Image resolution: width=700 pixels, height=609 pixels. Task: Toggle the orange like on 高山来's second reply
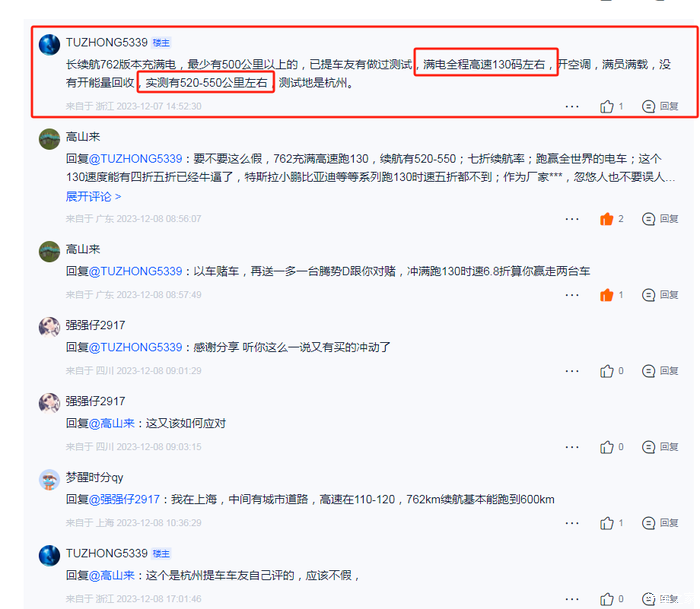point(607,295)
